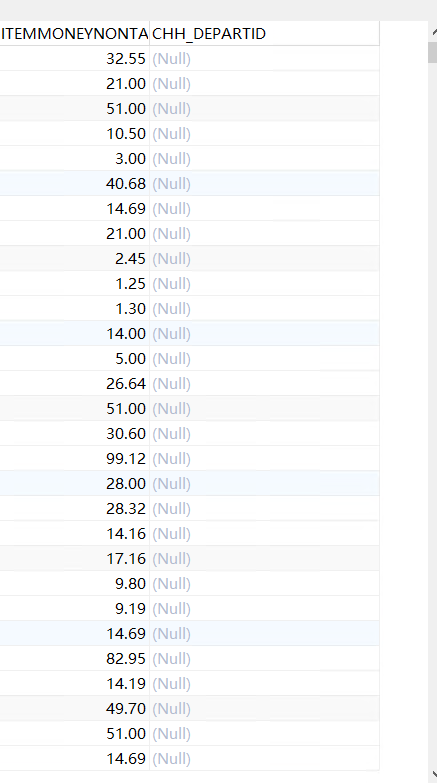Select the ITEMMONEYNONTA column header
This screenshot has height=784, width=437.
coord(74,34)
